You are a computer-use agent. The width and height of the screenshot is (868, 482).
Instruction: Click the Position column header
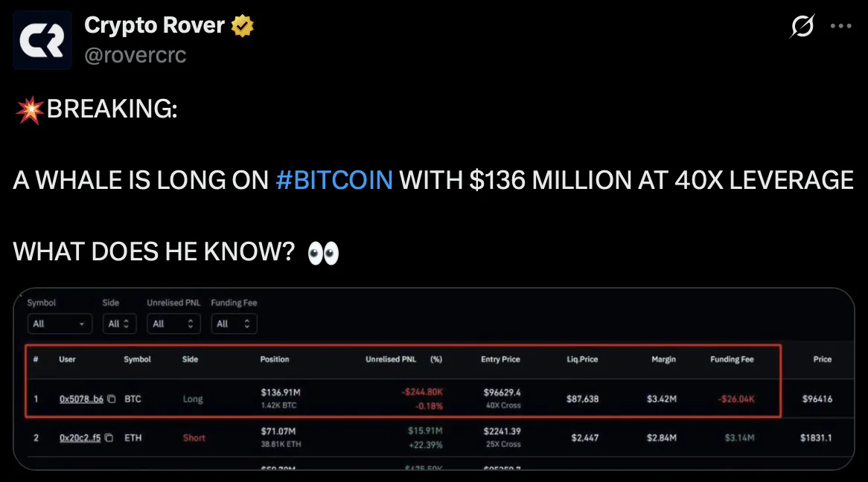click(x=275, y=359)
